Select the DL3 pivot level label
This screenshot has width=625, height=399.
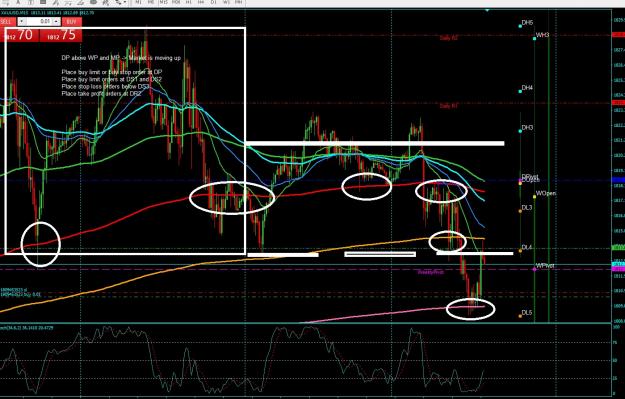[x=527, y=208]
